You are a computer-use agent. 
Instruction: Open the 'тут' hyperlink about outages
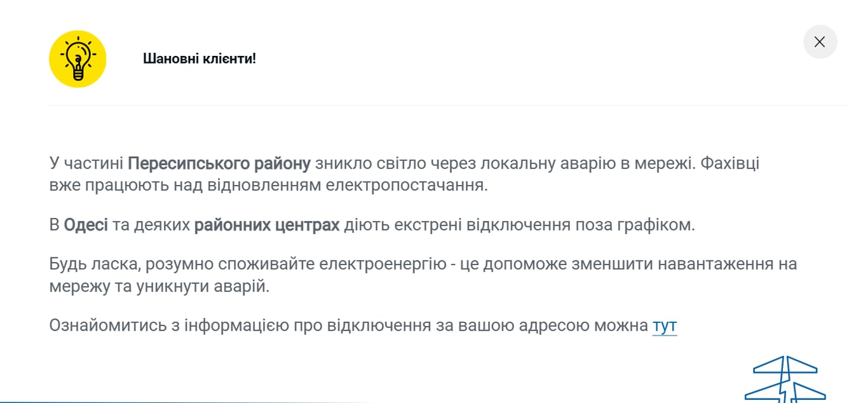(665, 325)
